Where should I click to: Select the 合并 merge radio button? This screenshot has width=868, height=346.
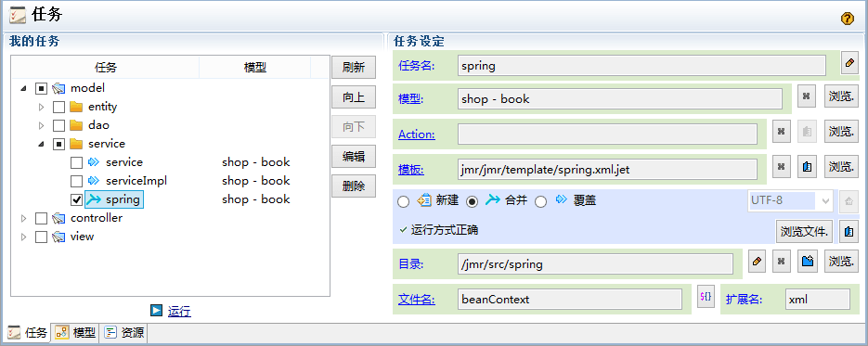[x=473, y=201]
